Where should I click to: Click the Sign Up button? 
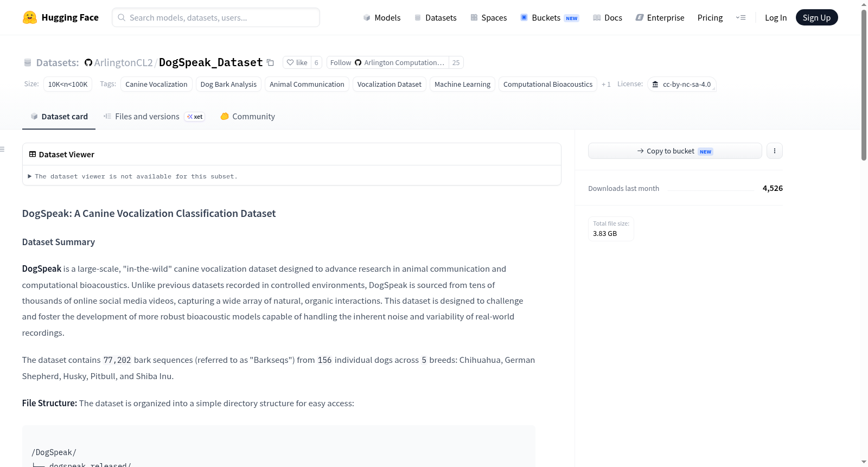coord(816,17)
